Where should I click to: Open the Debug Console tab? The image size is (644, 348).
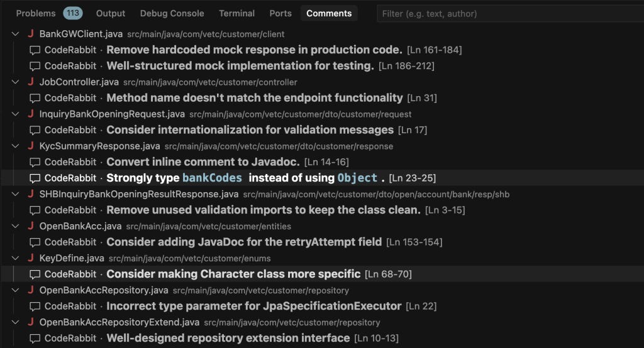[x=172, y=13]
